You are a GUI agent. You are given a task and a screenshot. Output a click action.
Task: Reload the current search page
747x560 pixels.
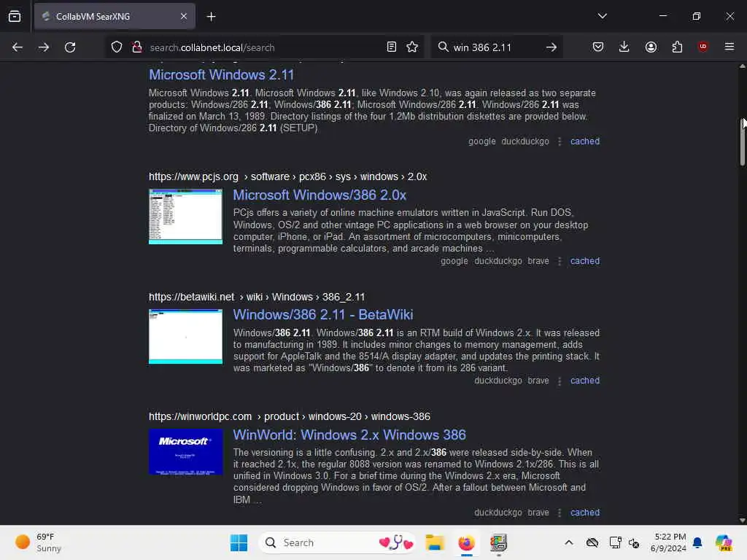70,47
